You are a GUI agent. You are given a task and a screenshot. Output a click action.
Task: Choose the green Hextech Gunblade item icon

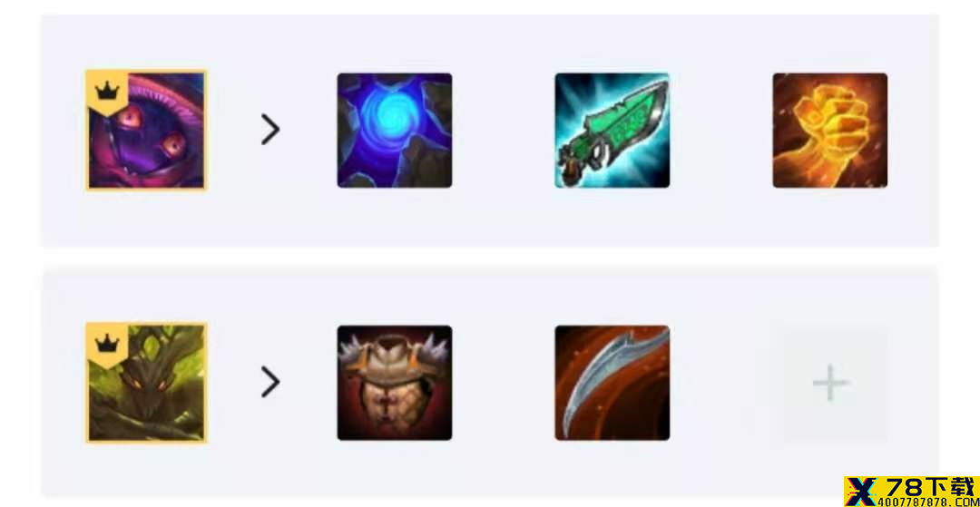[612, 130]
